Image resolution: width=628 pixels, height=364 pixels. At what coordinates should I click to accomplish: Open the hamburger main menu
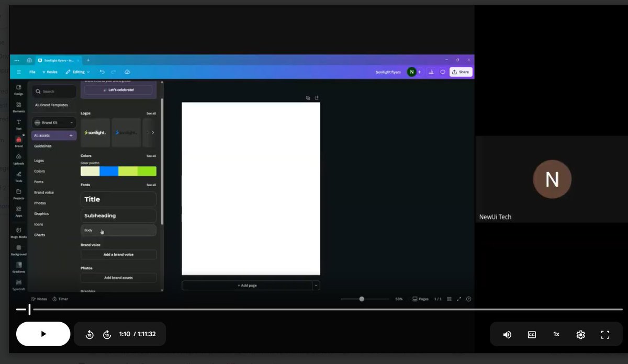point(19,72)
